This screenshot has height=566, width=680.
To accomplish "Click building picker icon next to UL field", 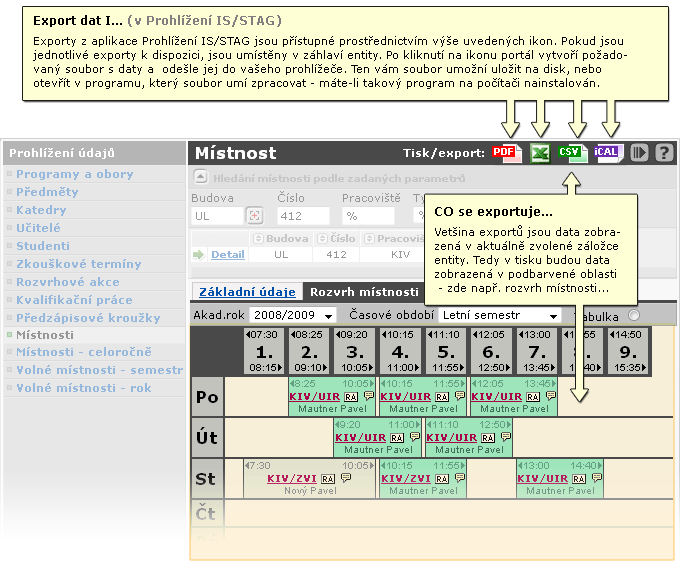I will point(255,216).
